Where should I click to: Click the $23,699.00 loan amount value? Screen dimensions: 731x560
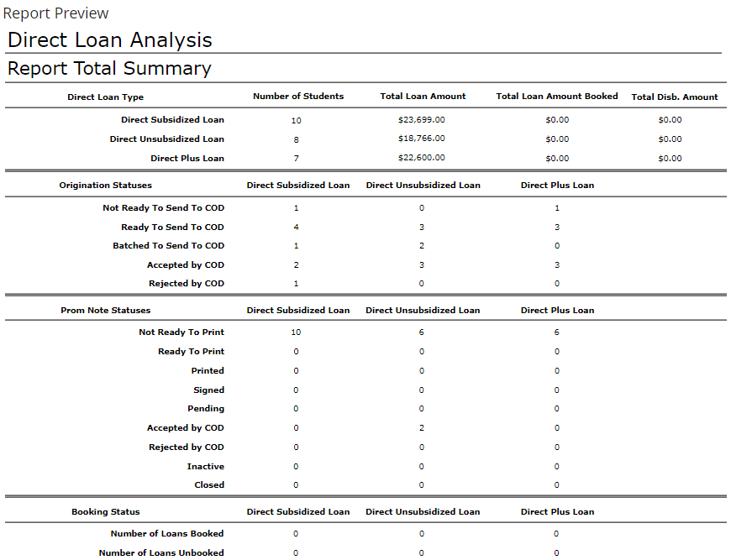coord(422,120)
